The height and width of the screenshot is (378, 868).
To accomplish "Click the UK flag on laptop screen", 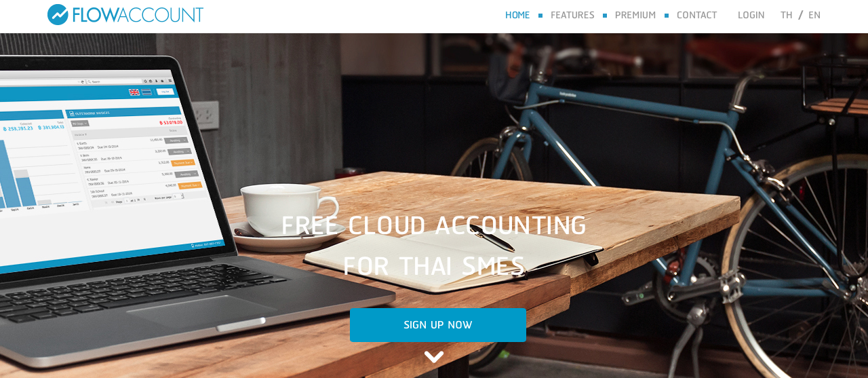I will click(134, 92).
